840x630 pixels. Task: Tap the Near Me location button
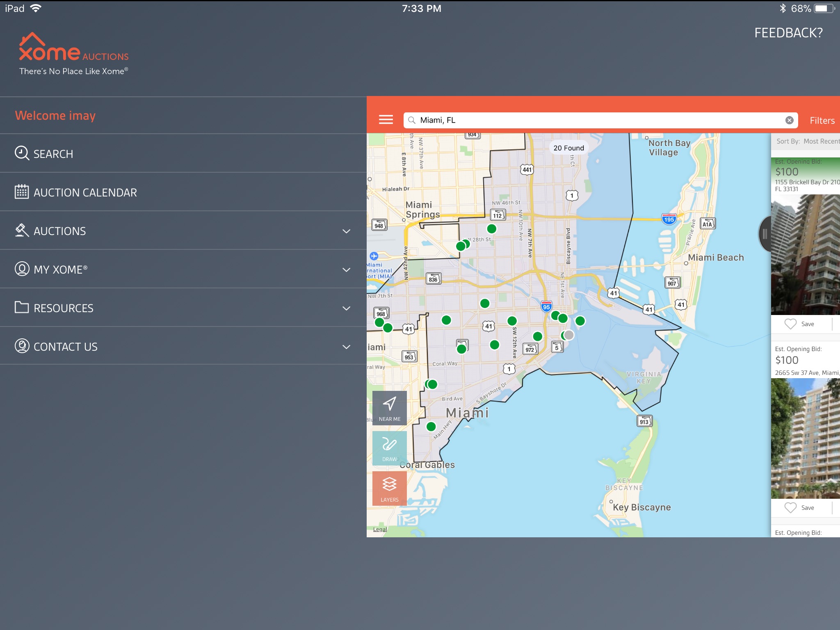389,408
